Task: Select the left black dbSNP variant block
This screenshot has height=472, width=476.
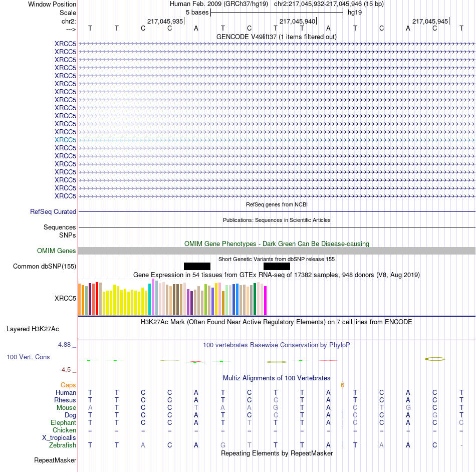Action: (197, 266)
